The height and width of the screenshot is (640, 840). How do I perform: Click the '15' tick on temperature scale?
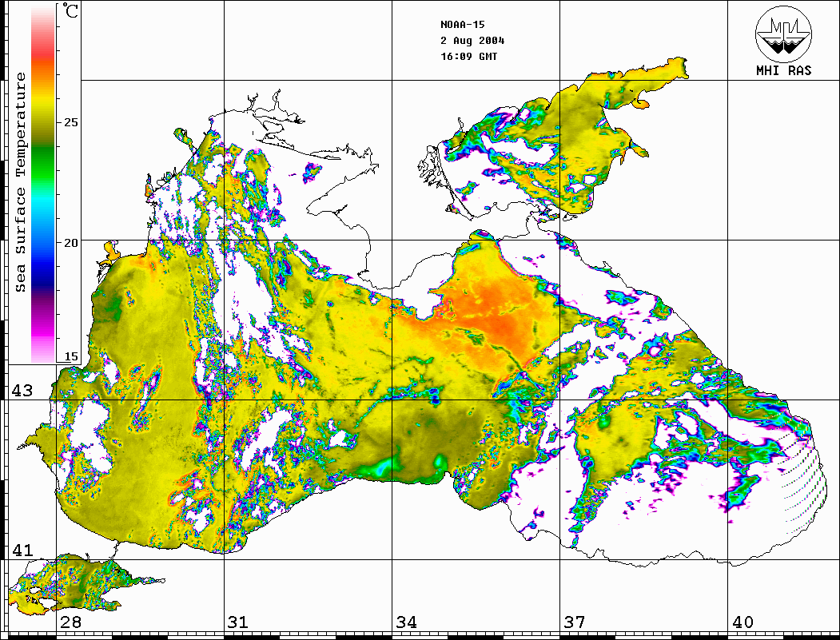(x=70, y=356)
